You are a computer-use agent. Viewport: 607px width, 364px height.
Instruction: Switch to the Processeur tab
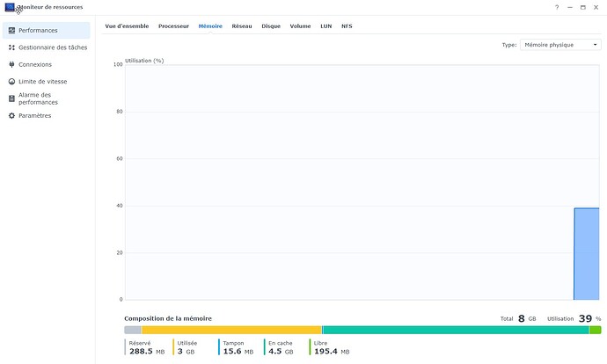(173, 26)
